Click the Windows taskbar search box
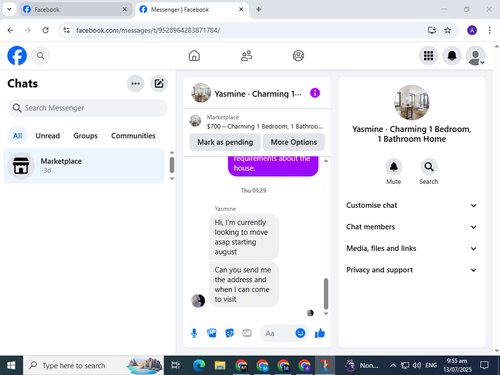500x375 pixels. [x=93, y=366]
